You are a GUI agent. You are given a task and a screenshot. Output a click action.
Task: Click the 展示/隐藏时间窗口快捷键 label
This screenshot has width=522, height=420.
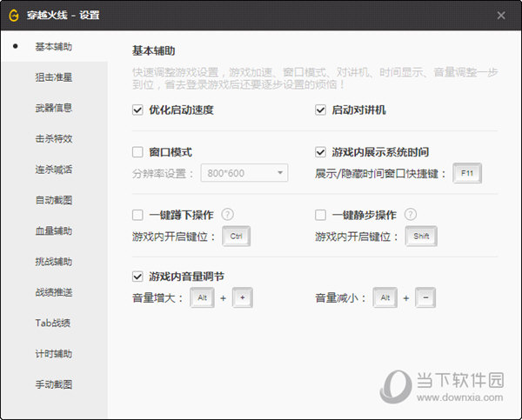[380, 173]
